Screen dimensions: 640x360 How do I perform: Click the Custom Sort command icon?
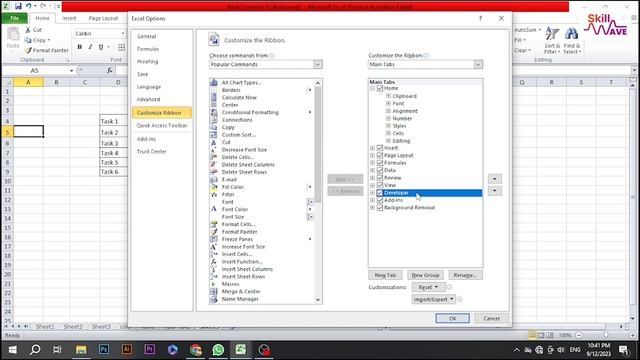[x=213, y=135]
